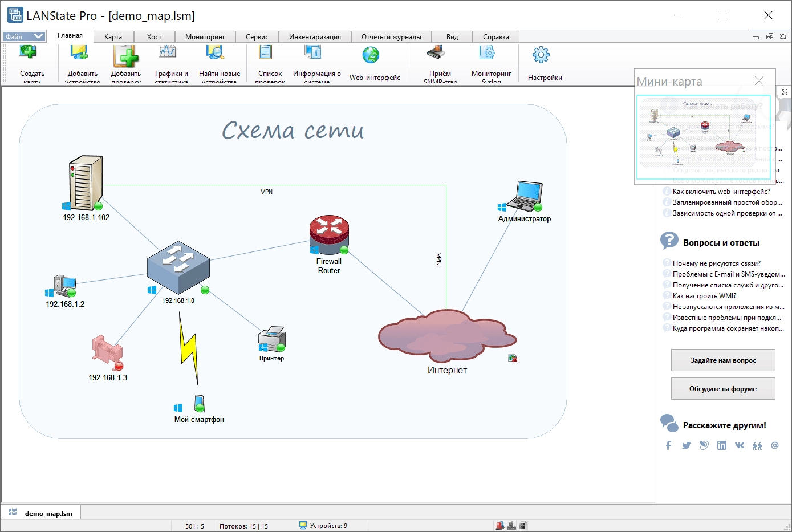The image size is (792, 532).
Task: Open Мониторинг Syslog
Action: pos(488,52)
